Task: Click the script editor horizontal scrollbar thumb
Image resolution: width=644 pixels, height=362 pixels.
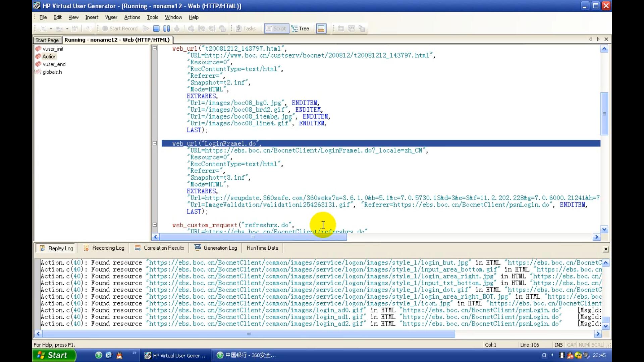Action: tap(253, 237)
